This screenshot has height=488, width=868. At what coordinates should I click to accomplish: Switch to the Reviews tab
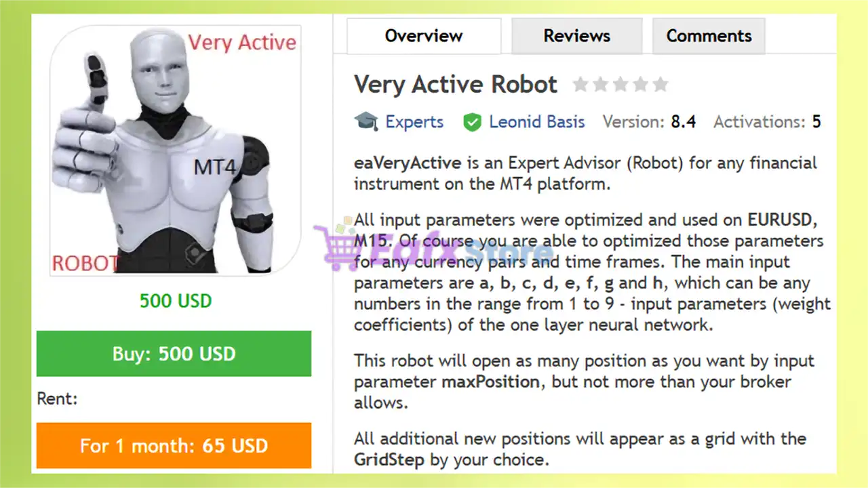[576, 36]
